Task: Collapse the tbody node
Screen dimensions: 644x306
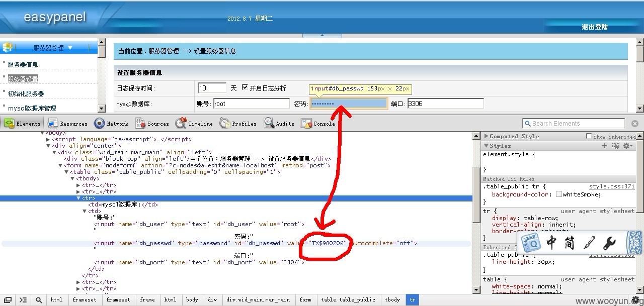Action: [x=72, y=178]
